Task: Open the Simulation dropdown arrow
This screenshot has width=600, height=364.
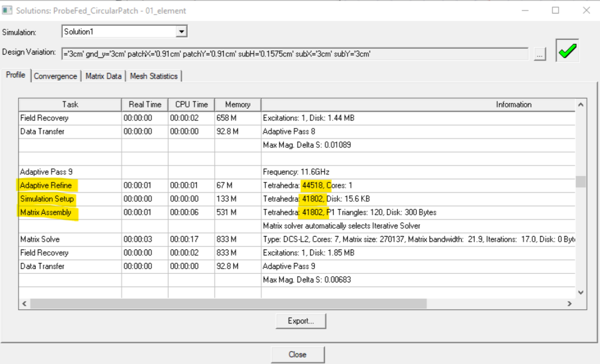Action: (x=180, y=31)
